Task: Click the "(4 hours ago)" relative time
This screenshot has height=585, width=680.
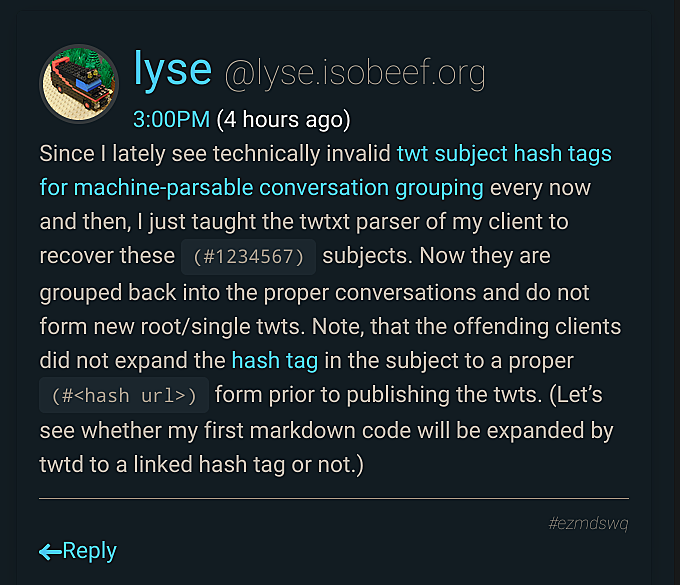Action: coord(283,120)
